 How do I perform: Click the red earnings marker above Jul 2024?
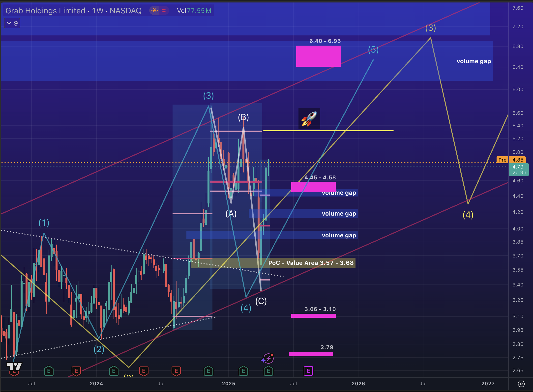(176, 371)
